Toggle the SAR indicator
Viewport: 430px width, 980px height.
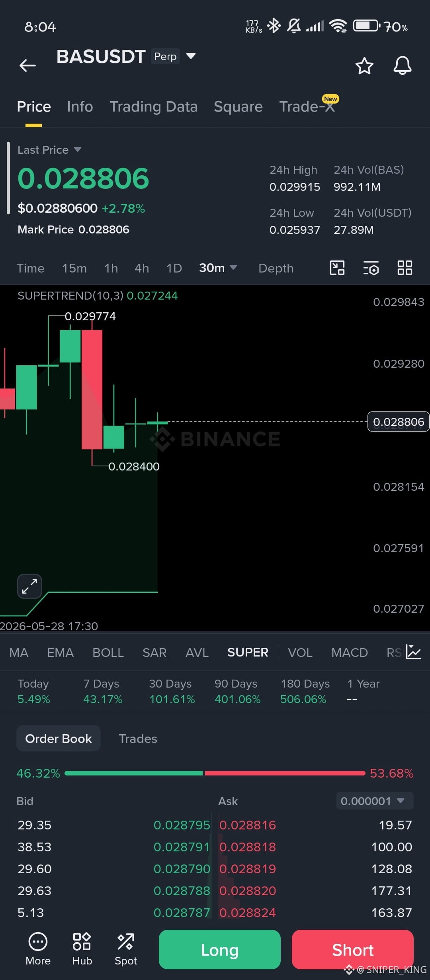pos(154,653)
